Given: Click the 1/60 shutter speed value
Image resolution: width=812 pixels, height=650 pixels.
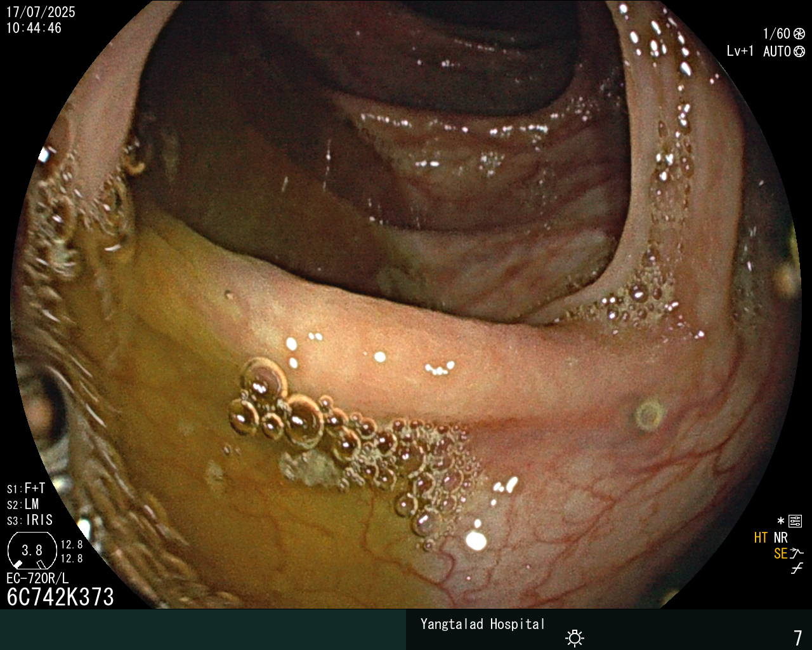Looking at the screenshot, I should (x=776, y=34).
